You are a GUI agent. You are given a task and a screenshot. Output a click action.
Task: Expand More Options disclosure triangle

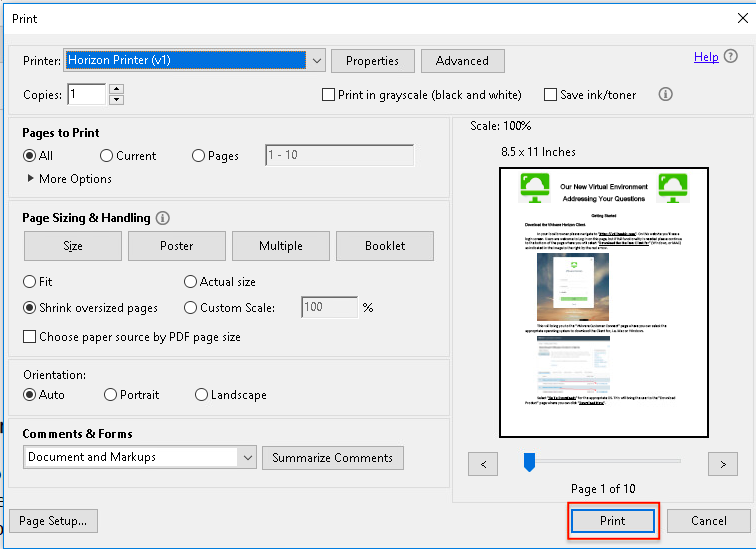click(31, 179)
